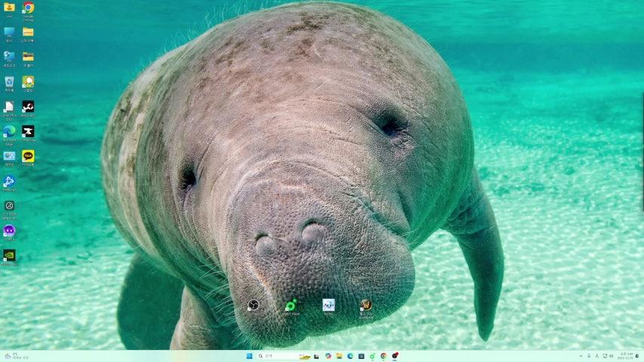Image resolution: width=644 pixels, height=362 pixels.
Task: Open the Recycle Bin on the desktop
Action: [9, 81]
